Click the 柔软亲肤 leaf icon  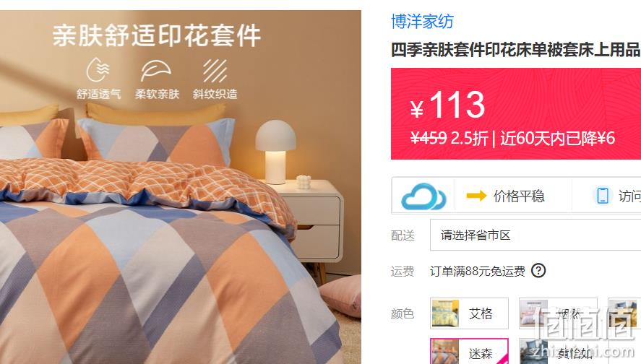click(156, 71)
